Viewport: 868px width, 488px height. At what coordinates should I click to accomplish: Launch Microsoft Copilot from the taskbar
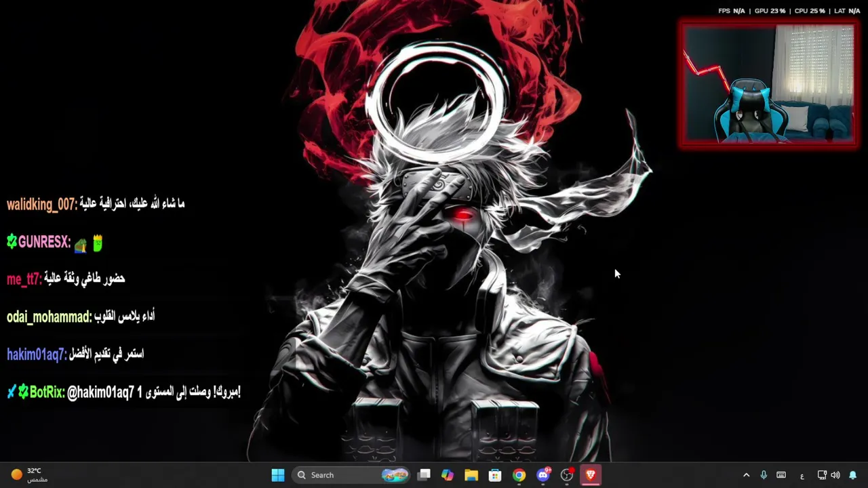(448, 475)
